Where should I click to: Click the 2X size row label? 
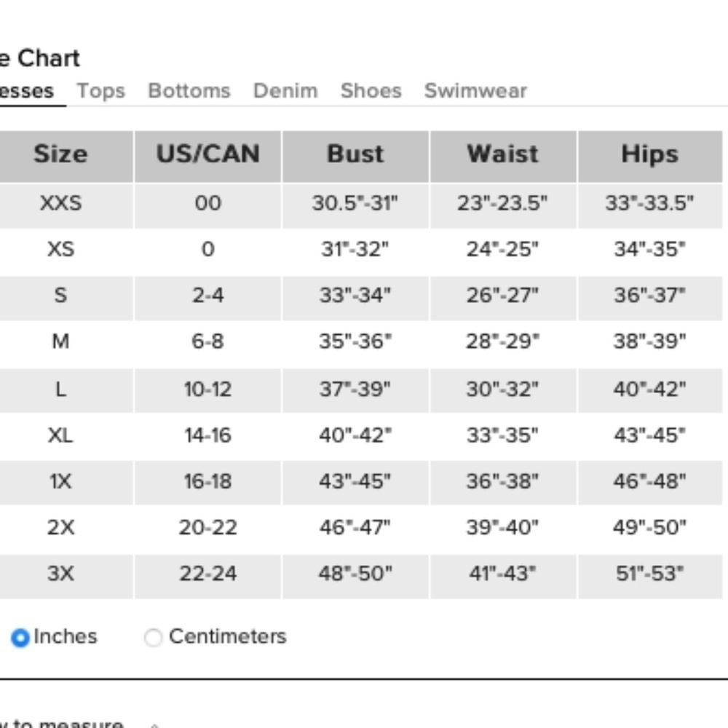[61, 527]
